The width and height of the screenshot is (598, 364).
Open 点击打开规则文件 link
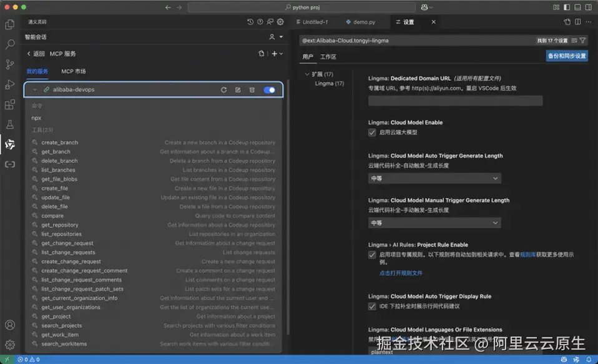pos(401,273)
